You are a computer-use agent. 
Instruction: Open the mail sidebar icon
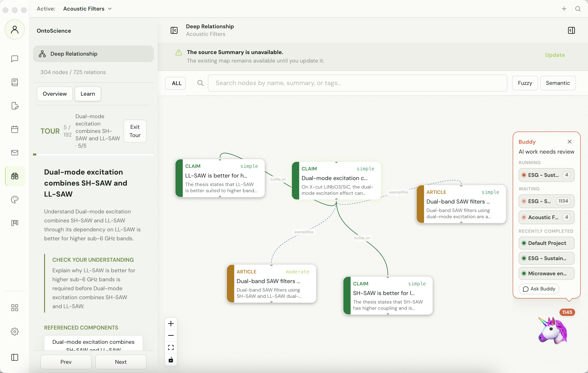(15, 153)
